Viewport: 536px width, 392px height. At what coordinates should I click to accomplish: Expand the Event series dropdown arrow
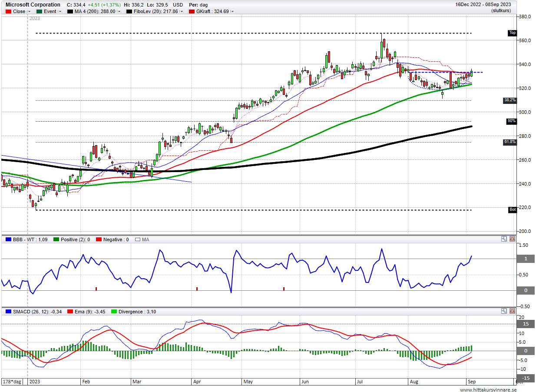point(60,12)
